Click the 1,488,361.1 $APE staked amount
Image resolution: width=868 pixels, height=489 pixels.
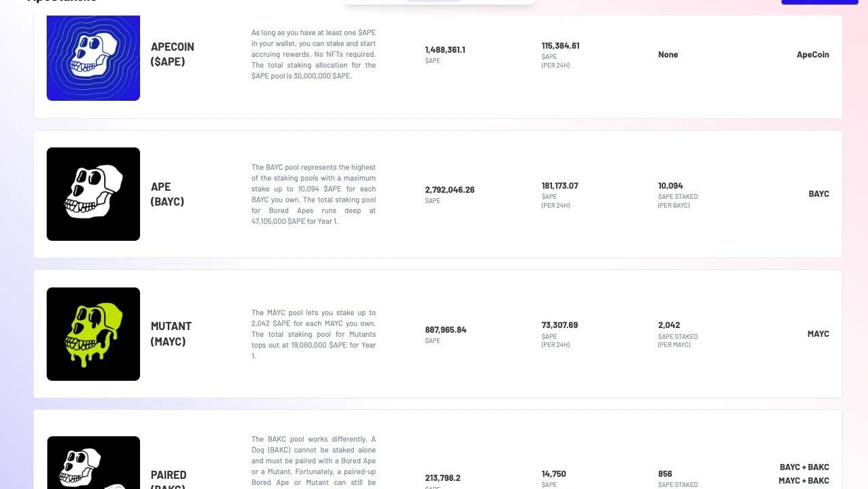[x=444, y=50]
